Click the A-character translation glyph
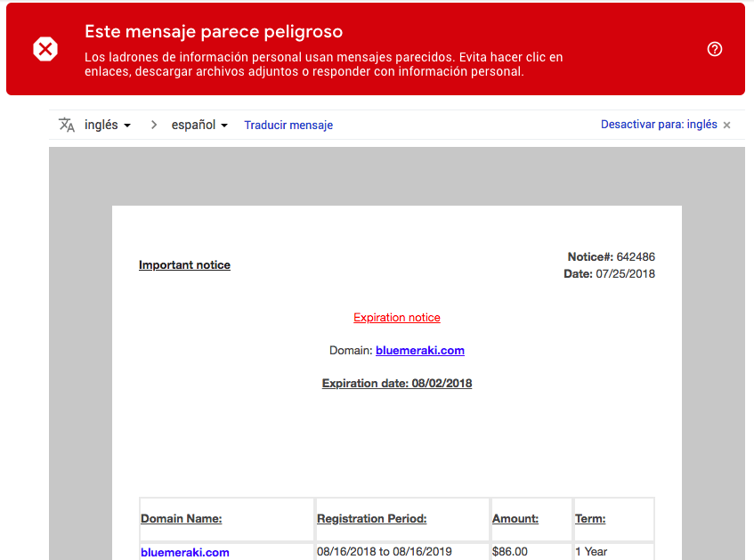754x560 pixels. pos(67,125)
